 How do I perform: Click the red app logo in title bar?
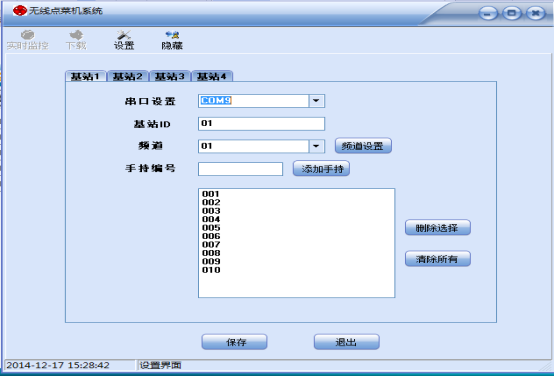click(x=20, y=11)
